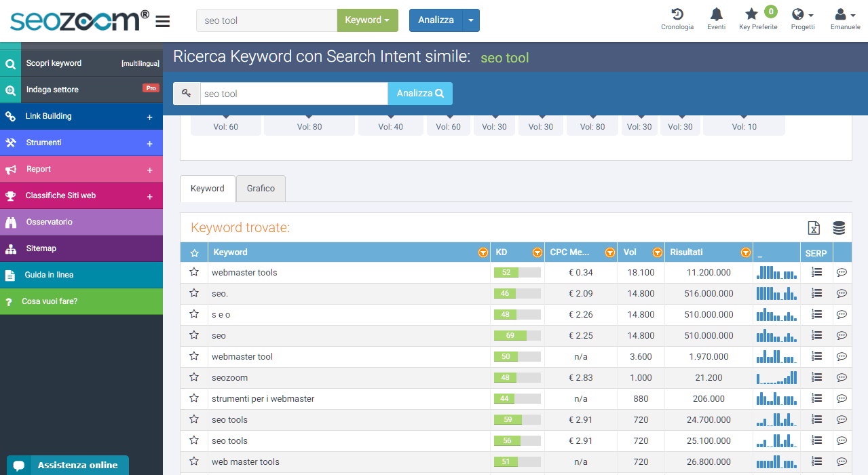Open the Progetti dropdown
The width and height of the screenshot is (868, 475).
(803, 18)
